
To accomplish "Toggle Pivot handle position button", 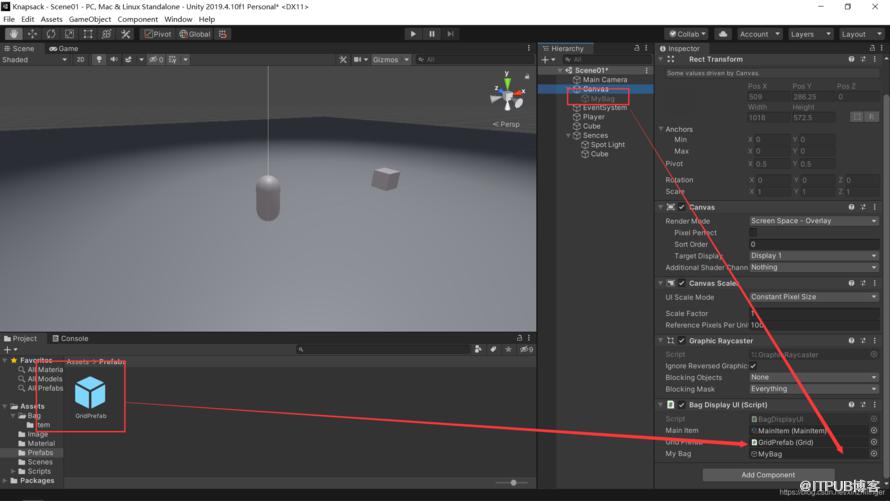I will 157,34.
